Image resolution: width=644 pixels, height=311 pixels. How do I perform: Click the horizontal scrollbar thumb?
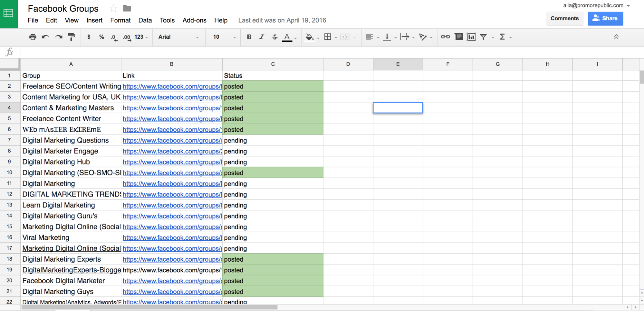tap(149, 307)
